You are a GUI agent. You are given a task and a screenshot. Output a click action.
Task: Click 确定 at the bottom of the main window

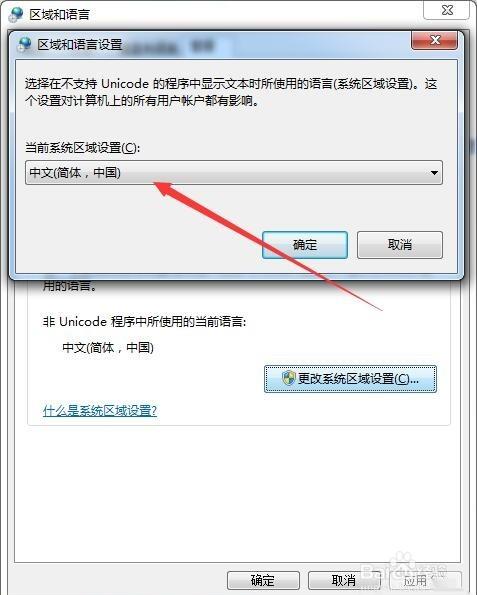(x=263, y=580)
